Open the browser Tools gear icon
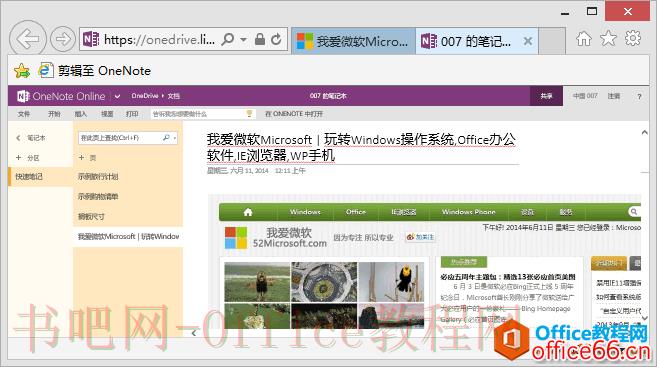The image size is (657, 367). coord(633,38)
